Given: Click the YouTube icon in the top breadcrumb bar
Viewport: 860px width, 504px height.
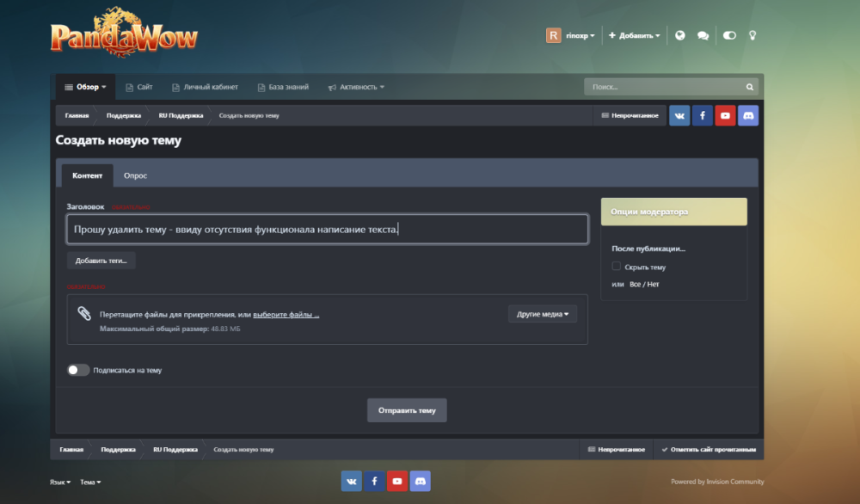Looking at the screenshot, I should pos(725,115).
